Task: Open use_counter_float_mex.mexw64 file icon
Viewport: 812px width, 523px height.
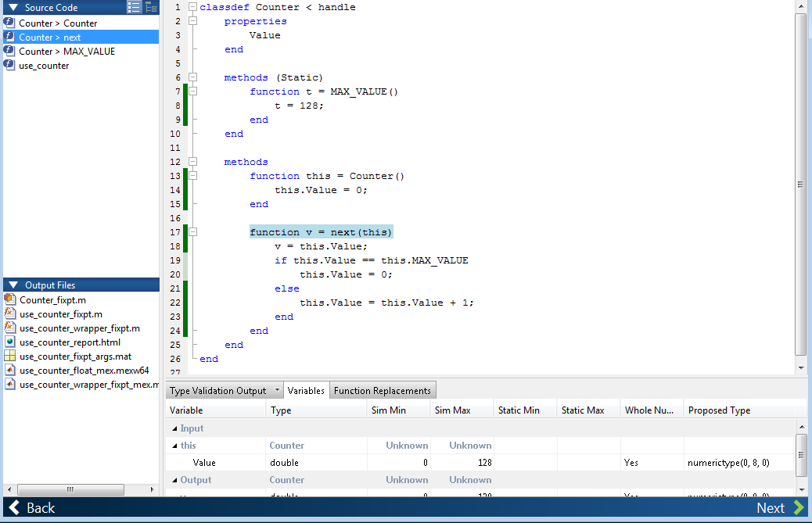Action: [10, 371]
